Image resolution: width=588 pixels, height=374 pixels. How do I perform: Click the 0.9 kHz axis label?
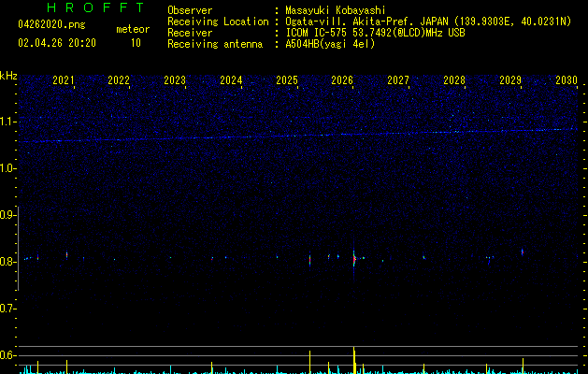point(8,215)
